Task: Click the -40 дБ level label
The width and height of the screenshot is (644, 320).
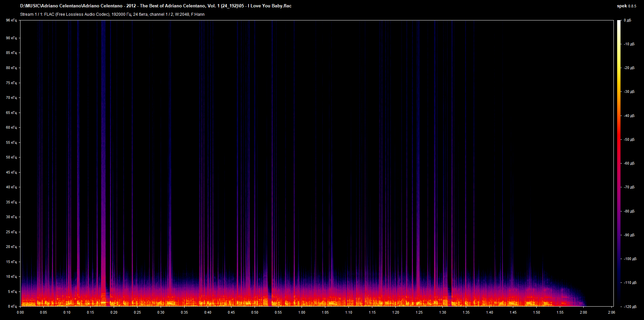Action: point(629,116)
